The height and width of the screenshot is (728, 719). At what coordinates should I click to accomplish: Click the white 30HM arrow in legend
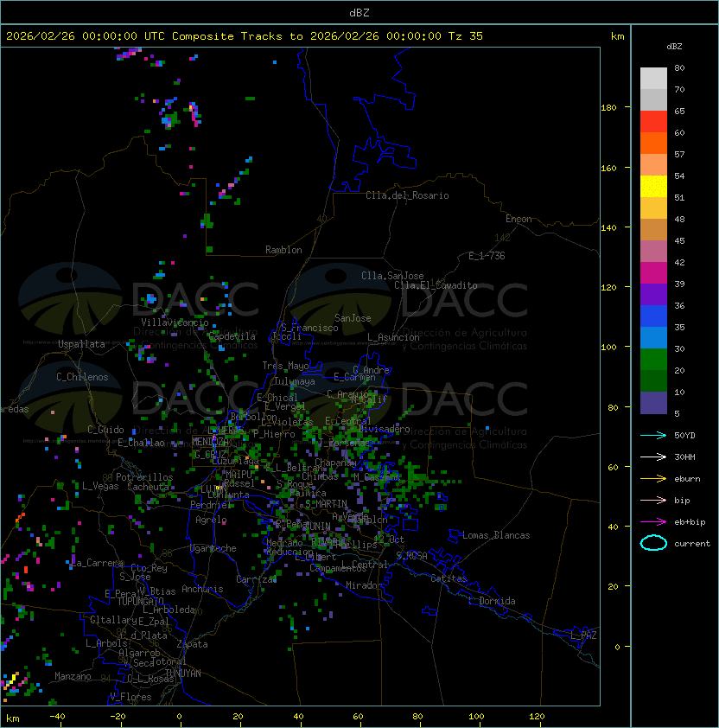coord(653,457)
